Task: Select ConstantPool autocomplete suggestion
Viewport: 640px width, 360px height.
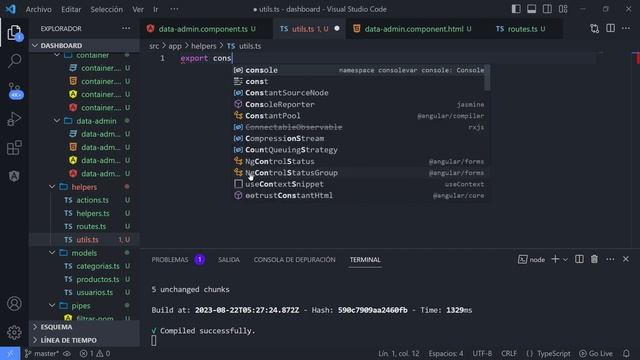Action: (x=361, y=116)
